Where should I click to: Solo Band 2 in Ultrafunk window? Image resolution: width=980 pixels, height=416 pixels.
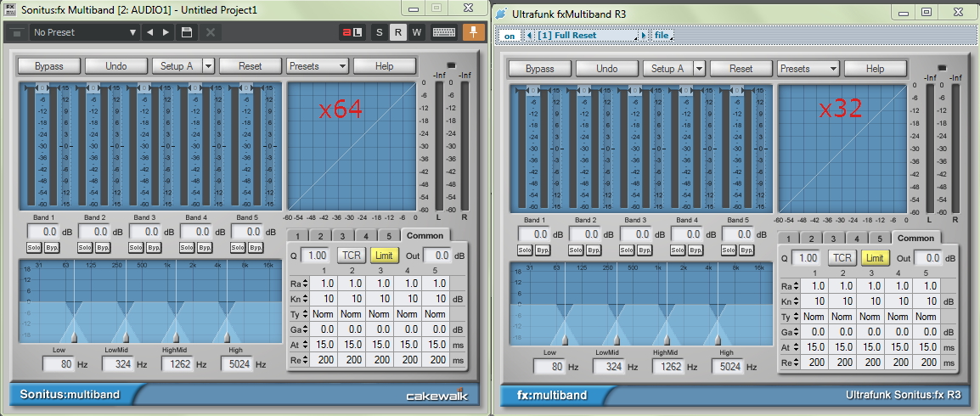pos(576,250)
